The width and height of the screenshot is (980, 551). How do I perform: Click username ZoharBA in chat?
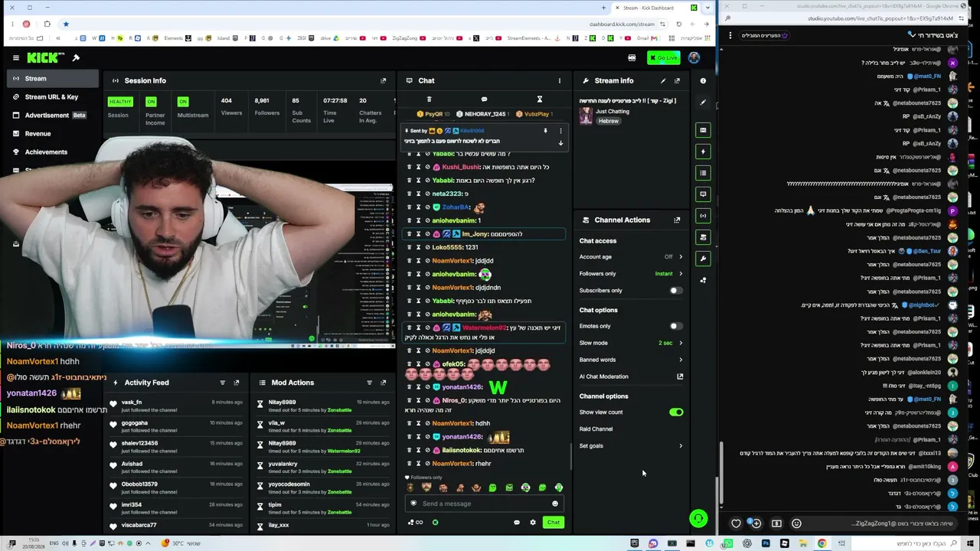pos(456,207)
